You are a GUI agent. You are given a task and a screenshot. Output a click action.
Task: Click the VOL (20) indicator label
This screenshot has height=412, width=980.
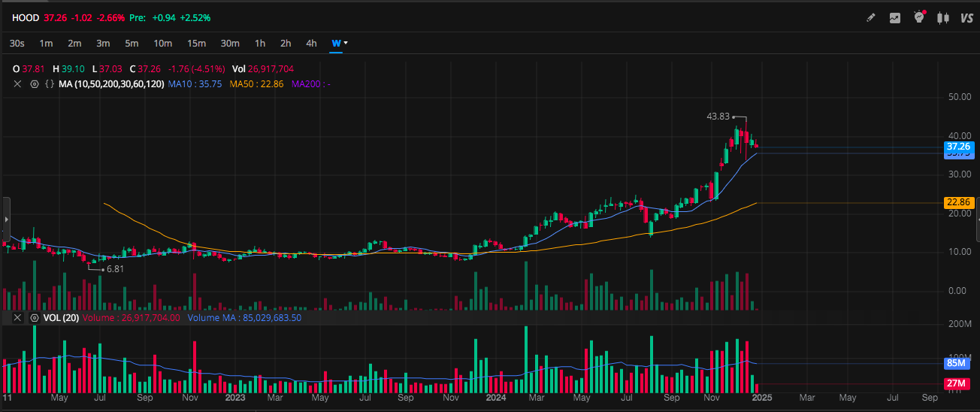pos(61,318)
